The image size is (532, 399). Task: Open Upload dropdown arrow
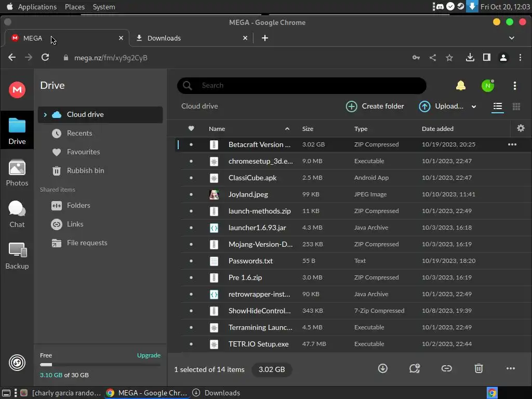tap(474, 107)
